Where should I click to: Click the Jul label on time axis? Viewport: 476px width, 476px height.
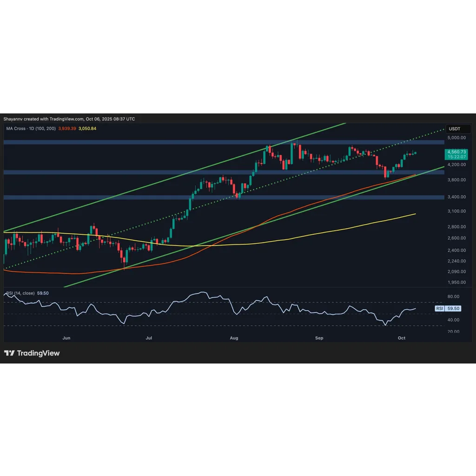click(149, 338)
